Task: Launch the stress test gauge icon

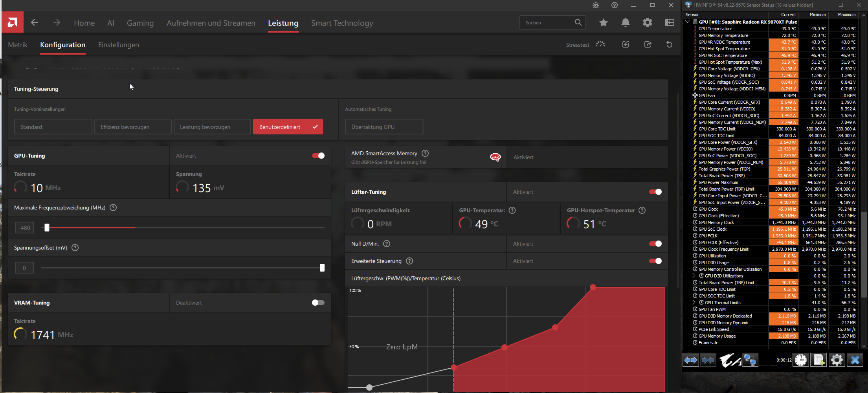Action: tap(600, 44)
